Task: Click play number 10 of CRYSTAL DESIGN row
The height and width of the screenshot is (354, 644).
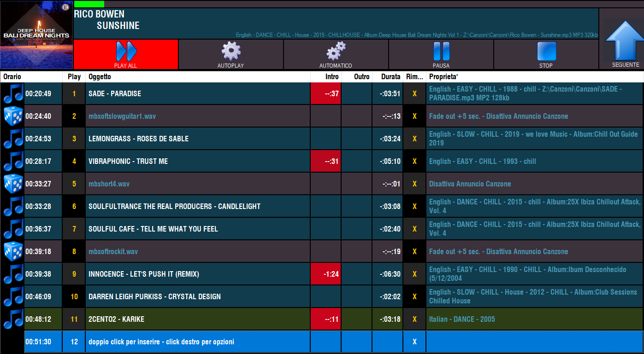Action: tap(74, 296)
